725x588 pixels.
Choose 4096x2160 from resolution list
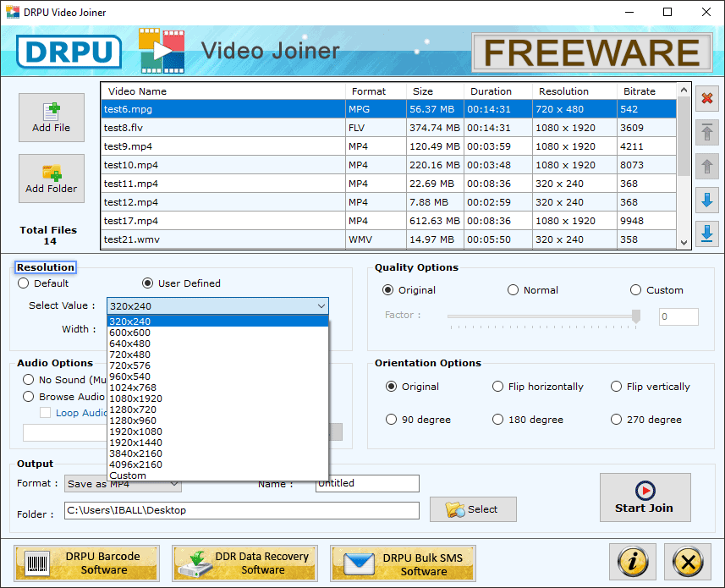pos(217,464)
